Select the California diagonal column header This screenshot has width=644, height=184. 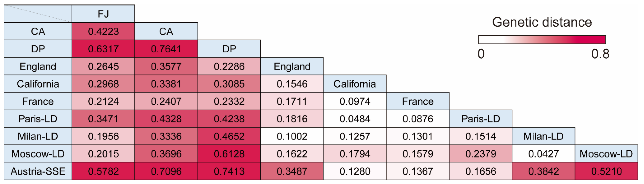click(x=355, y=84)
